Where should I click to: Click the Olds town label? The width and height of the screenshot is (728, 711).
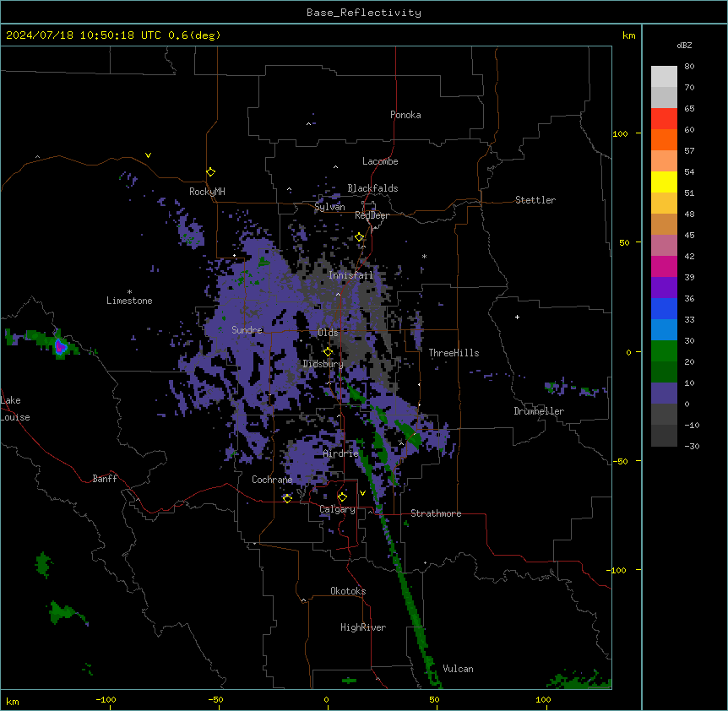(328, 333)
